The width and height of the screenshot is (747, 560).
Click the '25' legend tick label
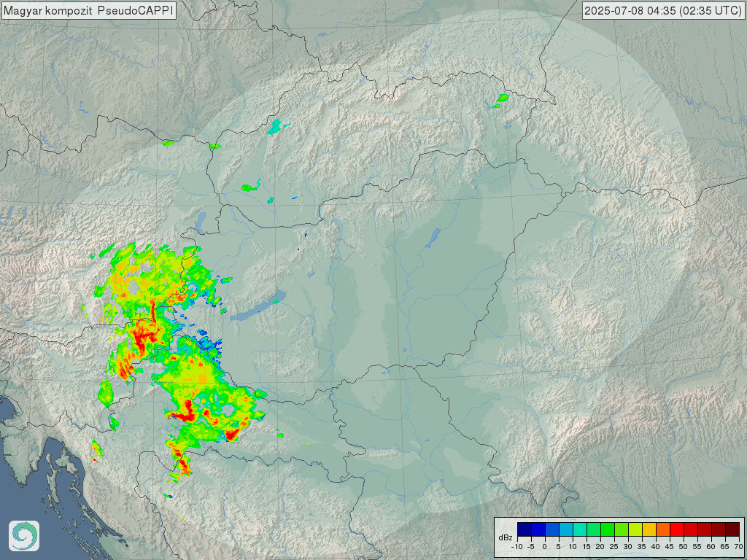pyautogui.click(x=614, y=547)
